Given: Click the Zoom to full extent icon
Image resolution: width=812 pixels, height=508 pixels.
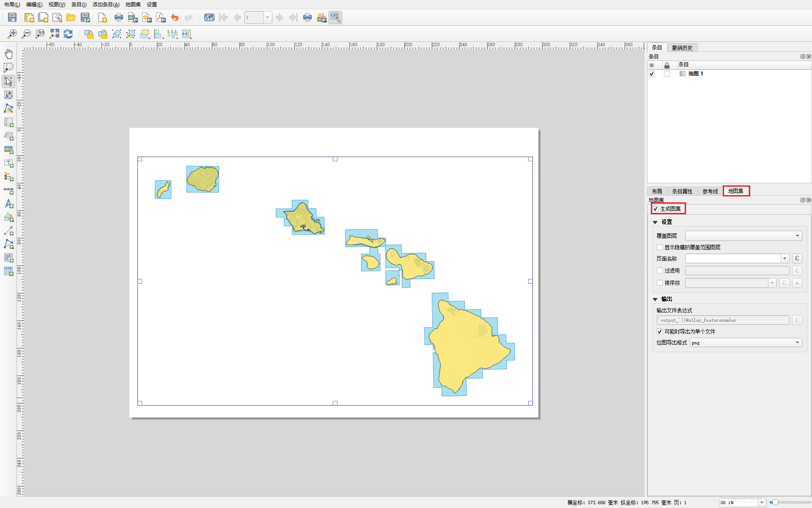Looking at the screenshot, I should tap(54, 34).
